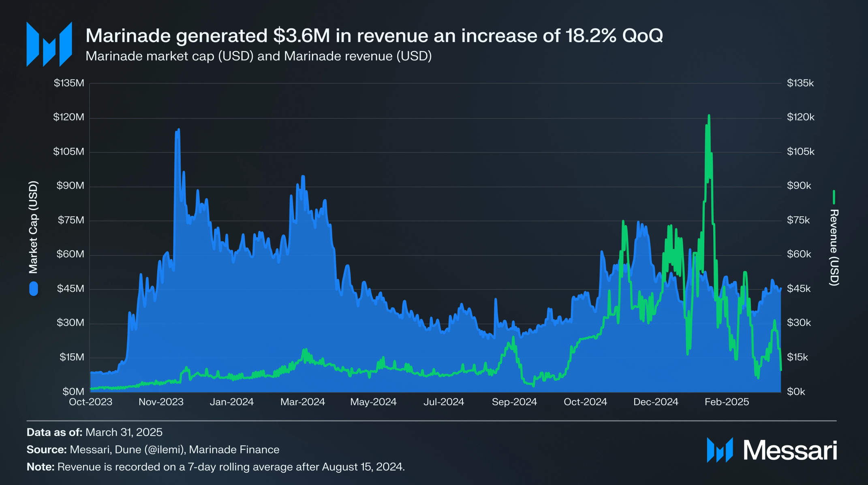Viewport: 868px width, 485px height.
Task: Click the Messari brand logo in the footer
Action: click(772, 450)
